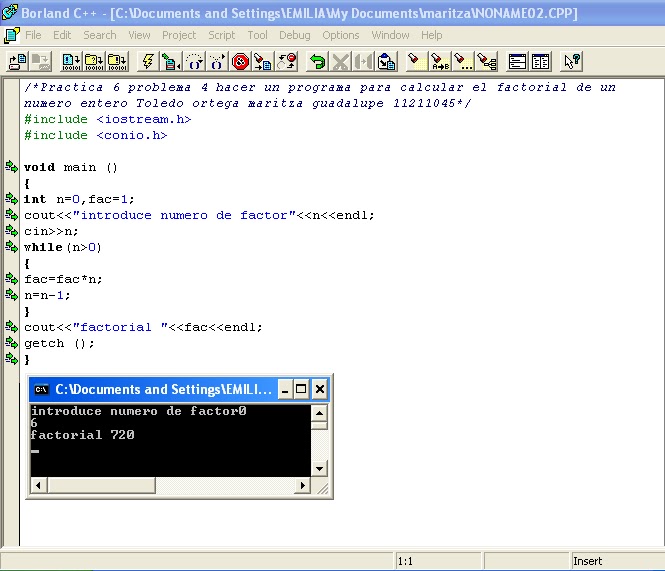The image size is (665, 571).
Task: Click the context help arrow-question icon
Action: coord(571,62)
